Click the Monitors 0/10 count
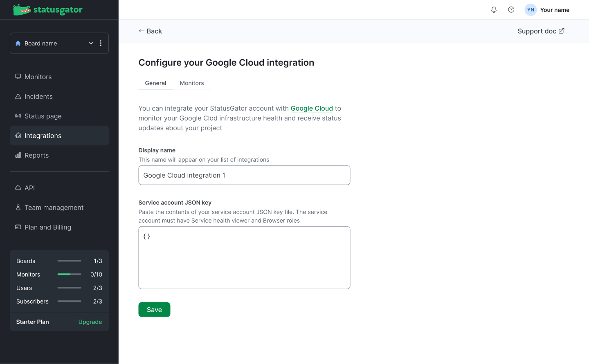Viewport: 589px width, 364px height. [96, 275]
